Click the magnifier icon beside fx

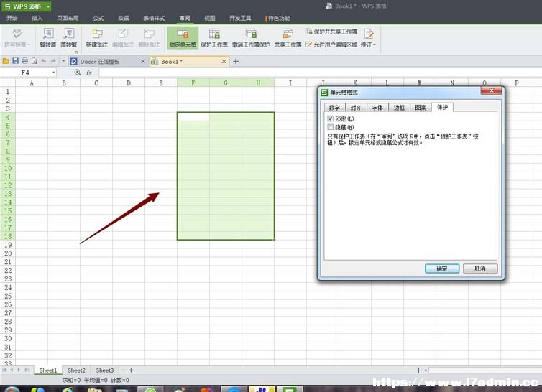point(78,73)
